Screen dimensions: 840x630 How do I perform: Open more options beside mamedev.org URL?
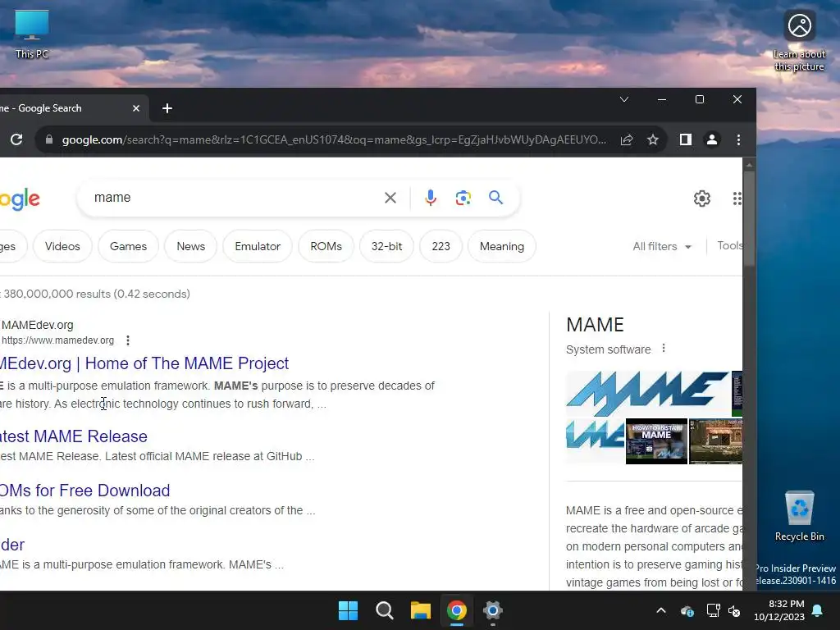[127, 340]
